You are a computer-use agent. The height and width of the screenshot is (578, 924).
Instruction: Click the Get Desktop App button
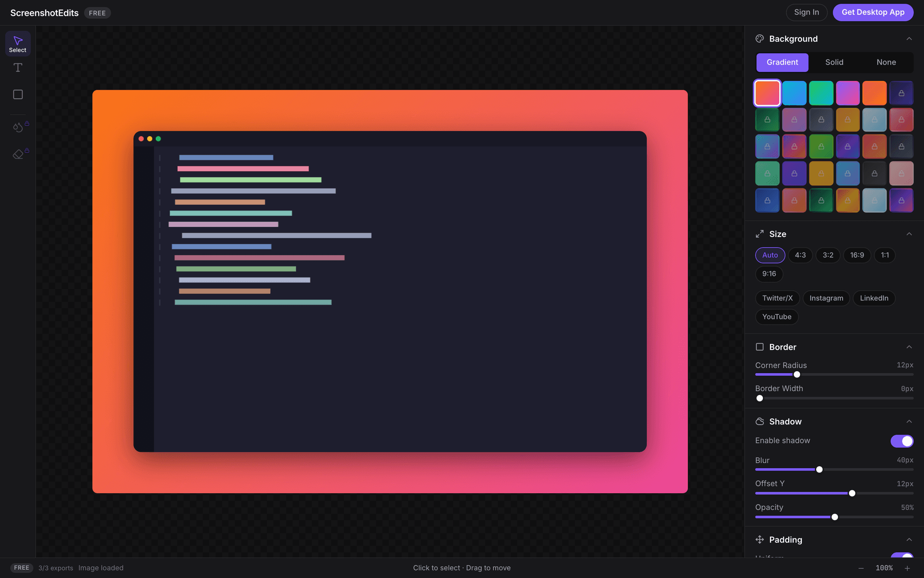pyautogui.click(x=873, y=12)
